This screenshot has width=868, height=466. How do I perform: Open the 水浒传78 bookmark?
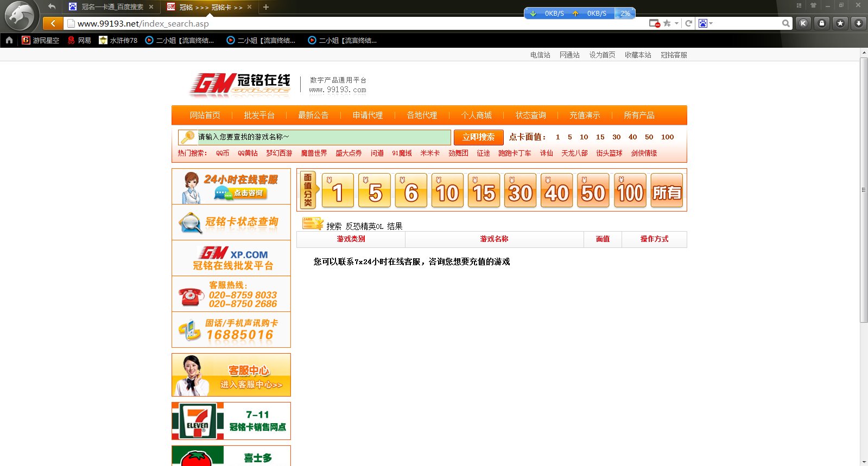click(x=118, y=40)
